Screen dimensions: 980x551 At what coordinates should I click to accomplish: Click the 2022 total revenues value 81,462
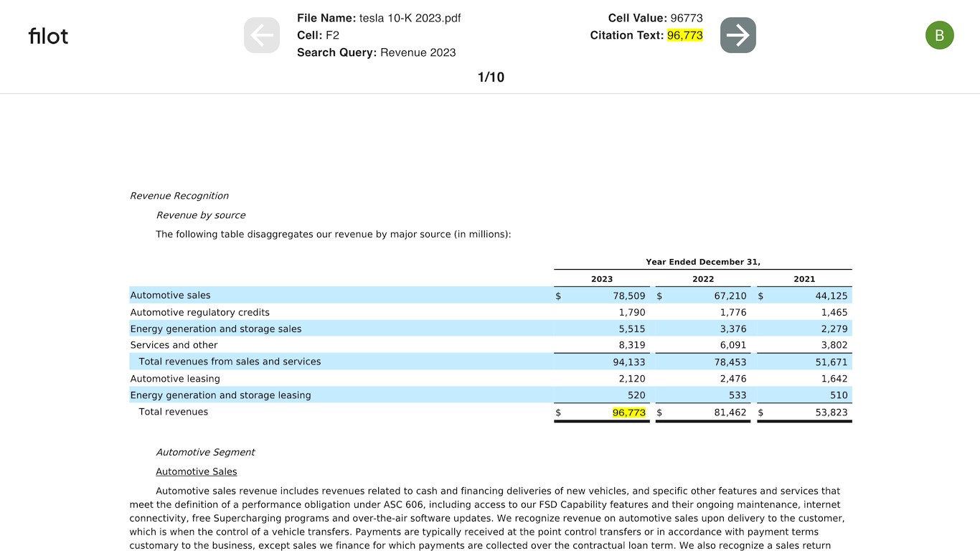pos(730,413)
